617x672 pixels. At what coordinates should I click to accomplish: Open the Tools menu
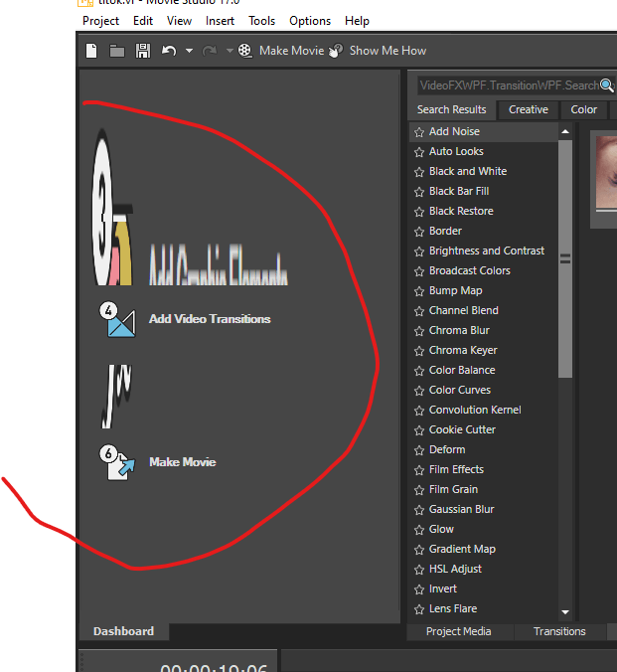pyautogui.click(x=261, y=21)
